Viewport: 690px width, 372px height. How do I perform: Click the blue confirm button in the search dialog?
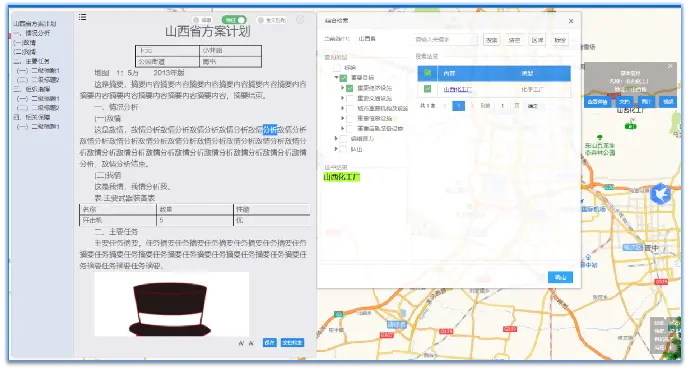click(560, 277)
